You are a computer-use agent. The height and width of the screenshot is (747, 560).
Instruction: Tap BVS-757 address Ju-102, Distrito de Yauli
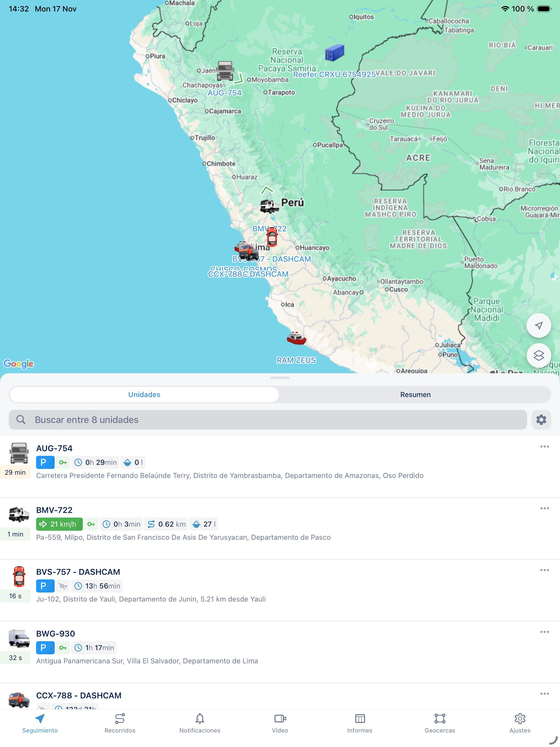point(151,599)
